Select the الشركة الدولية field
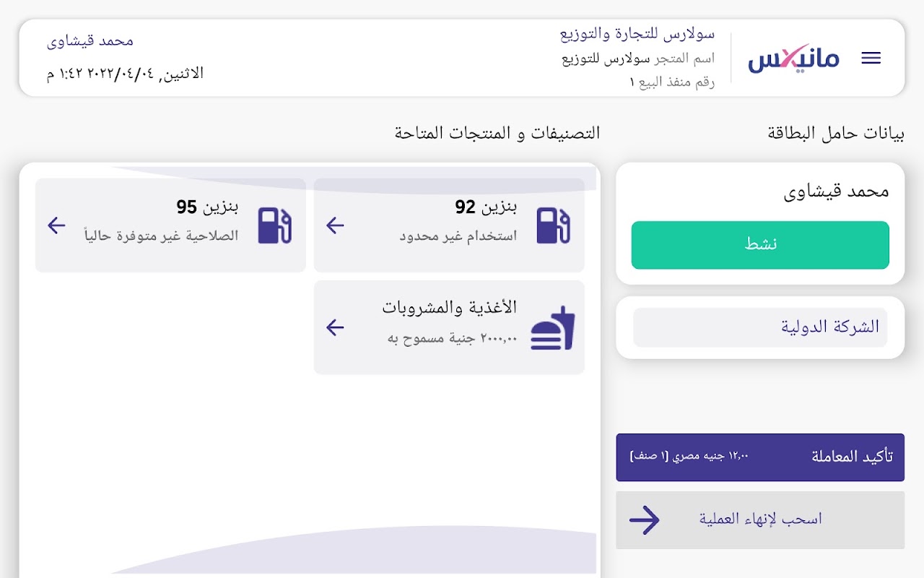This screenshot has height=578, width=924. coord(759,327)
